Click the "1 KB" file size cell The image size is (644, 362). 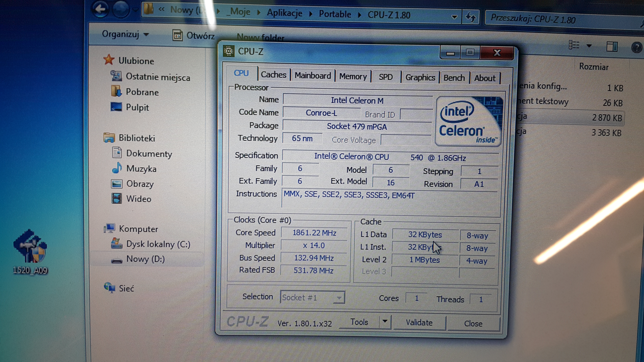[x=615, y=88]
